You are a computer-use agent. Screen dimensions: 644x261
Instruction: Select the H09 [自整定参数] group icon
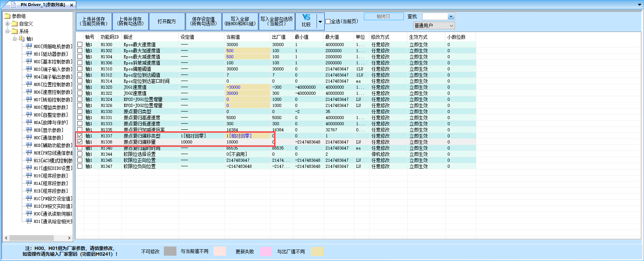click(x=29, y=115)
